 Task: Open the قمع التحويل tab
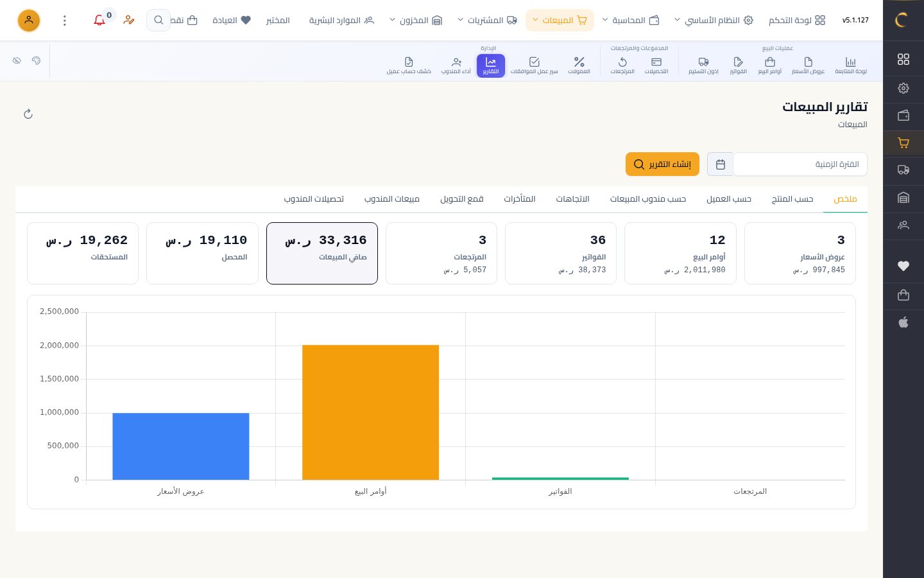pyautogui.click(x=462, y=199)
